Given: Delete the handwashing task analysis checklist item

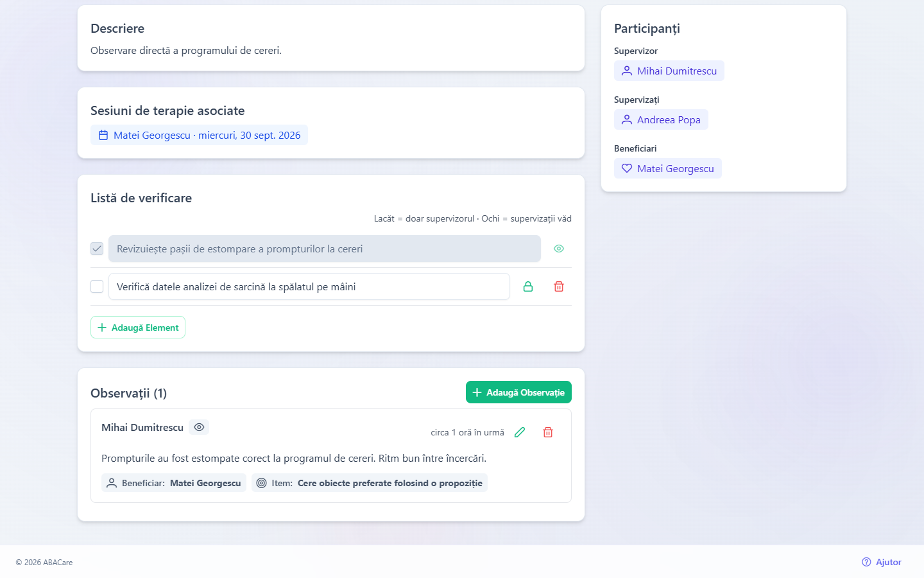Looking at the screenshot, I should tap(559, 286).
